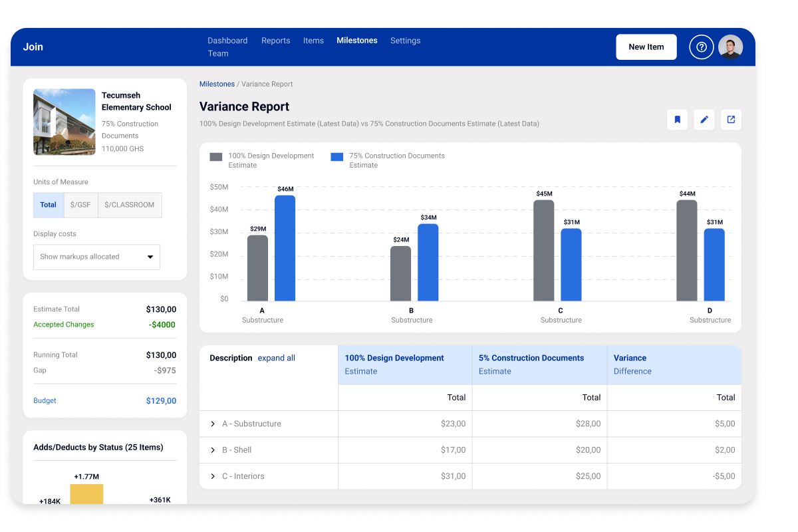The image size is (798, 532).
Task: Expand the A - Substructure row
Action: click(x=213, y=424)
